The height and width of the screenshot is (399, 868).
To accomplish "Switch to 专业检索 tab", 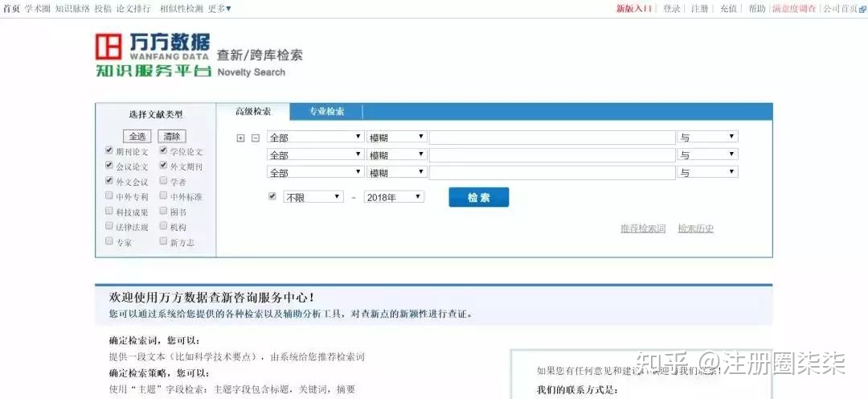I will pos(326,111).
